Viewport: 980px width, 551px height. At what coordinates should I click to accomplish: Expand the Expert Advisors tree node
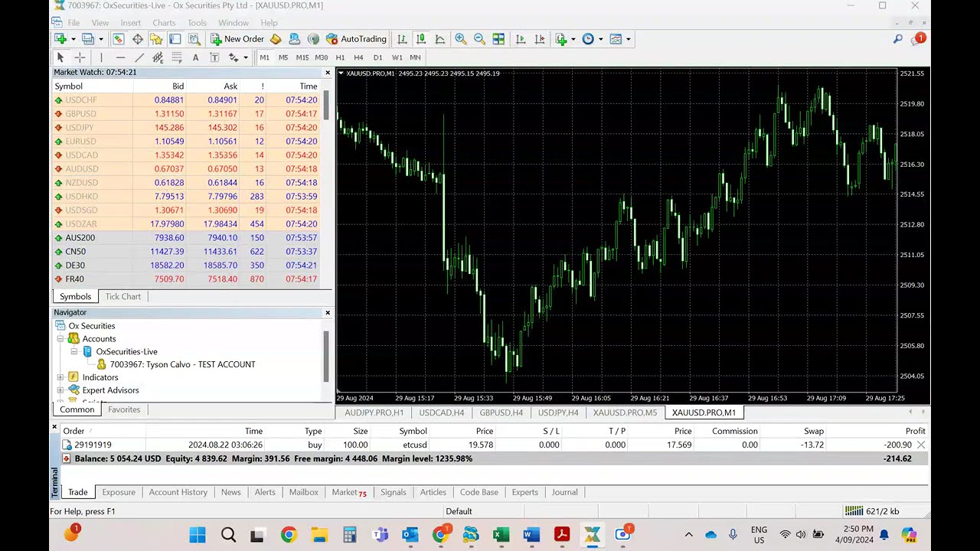pyautogui.click(x=60, y=390)
